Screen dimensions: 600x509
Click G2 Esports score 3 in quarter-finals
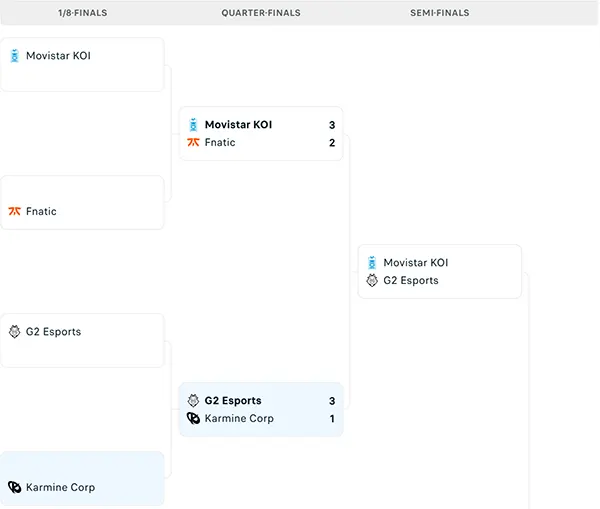(332, 401)
